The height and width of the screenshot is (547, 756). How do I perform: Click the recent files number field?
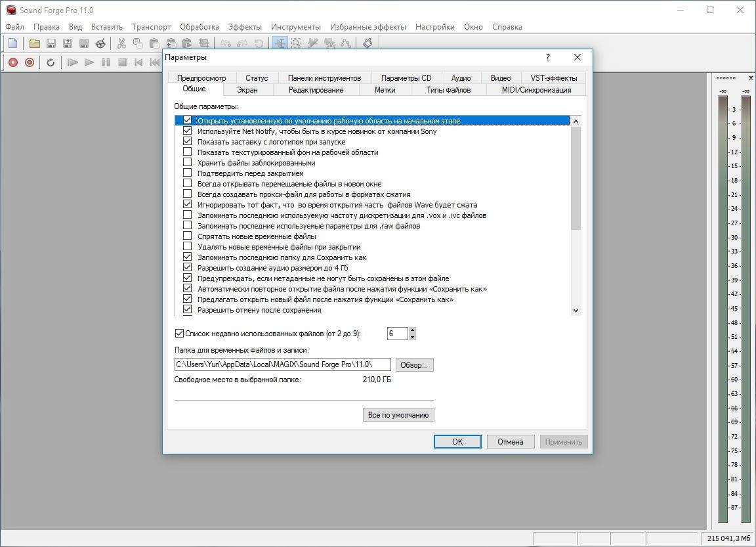[x=398, y=334]
